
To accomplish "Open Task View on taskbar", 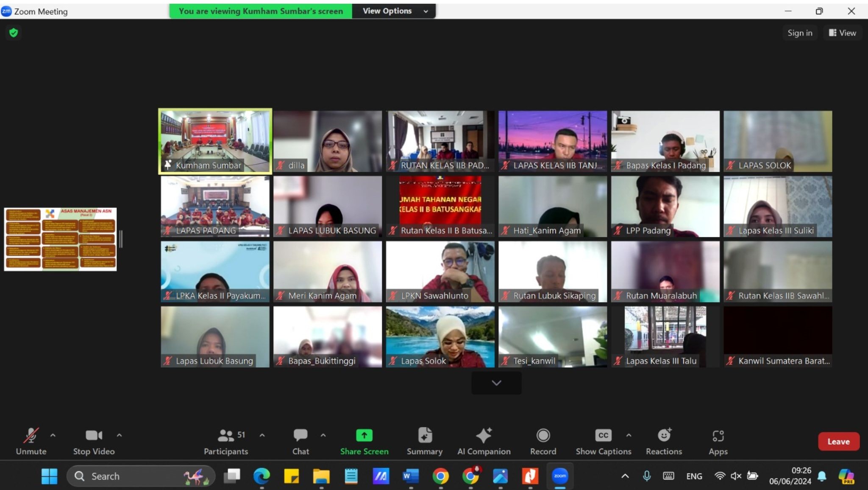I will [x=232, y=476].
